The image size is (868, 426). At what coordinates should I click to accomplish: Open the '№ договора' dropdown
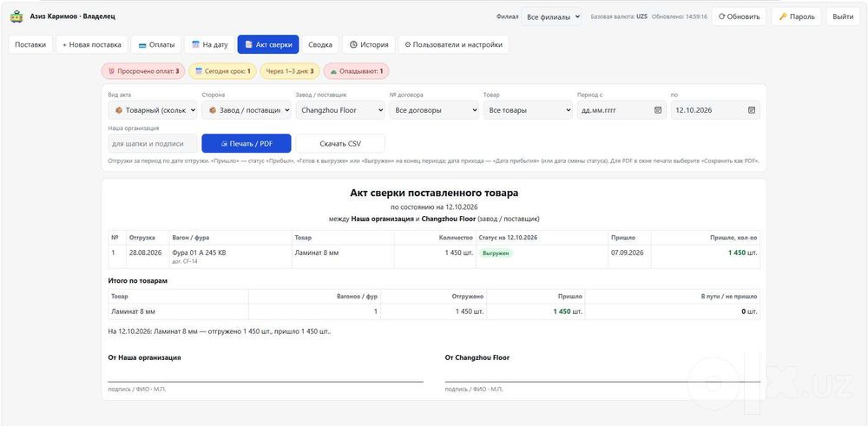click(434, 110)
